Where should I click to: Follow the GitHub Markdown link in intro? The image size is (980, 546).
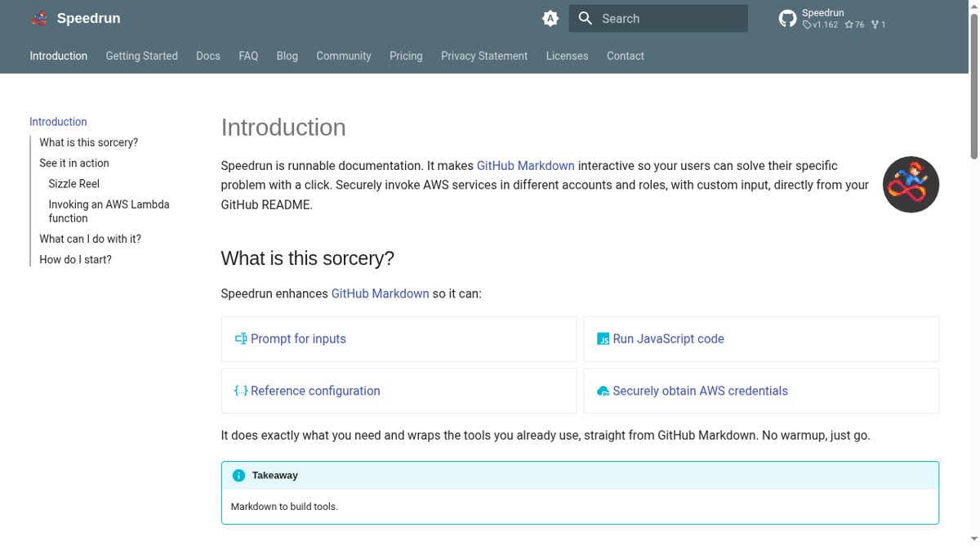526,165
